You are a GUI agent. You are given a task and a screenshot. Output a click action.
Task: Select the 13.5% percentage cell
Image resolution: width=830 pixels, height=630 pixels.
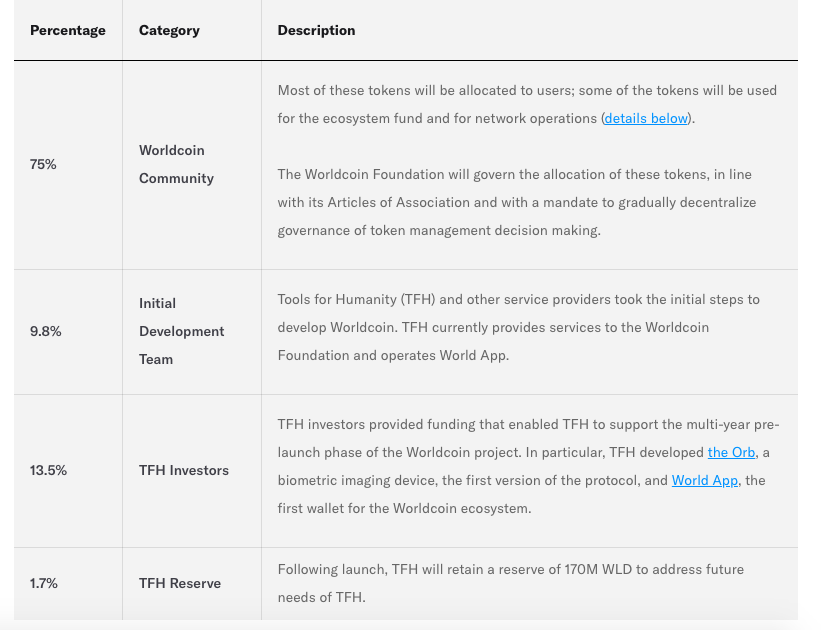pos(49,470)
